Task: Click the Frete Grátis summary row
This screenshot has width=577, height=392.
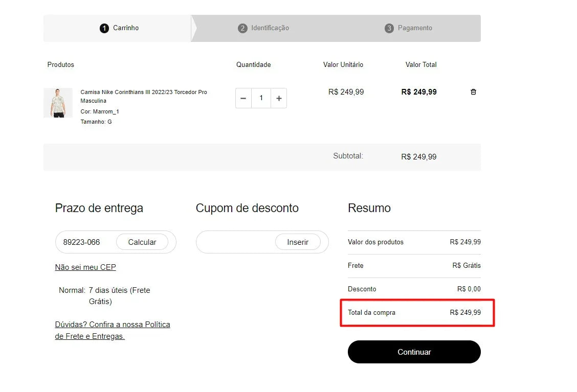Action: 414,266
